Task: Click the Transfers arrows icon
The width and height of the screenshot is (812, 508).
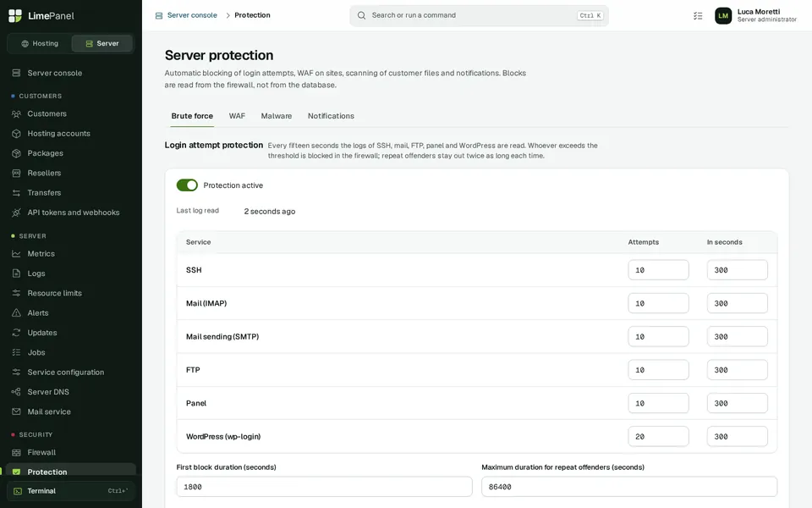Action: pyautogui.click(x=17, y=192)
